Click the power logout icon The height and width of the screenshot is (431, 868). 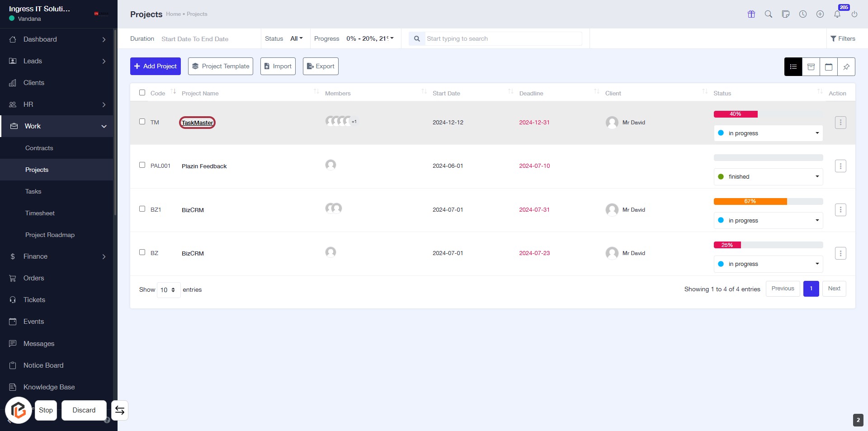point(854,14)
